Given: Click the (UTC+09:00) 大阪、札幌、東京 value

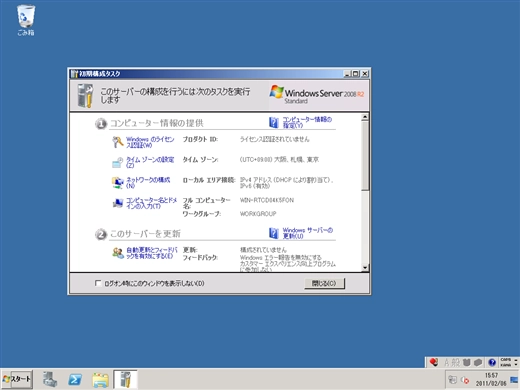Looking at the screenshot, I should (279, 160).
